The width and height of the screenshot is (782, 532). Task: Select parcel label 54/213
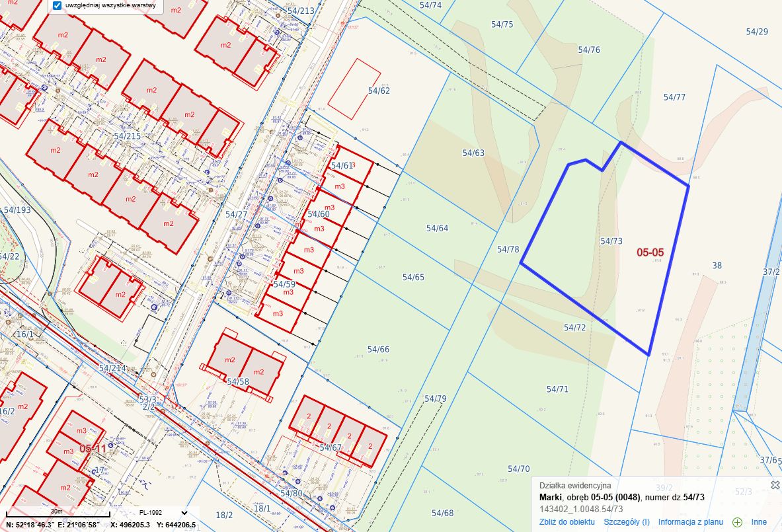301,11
